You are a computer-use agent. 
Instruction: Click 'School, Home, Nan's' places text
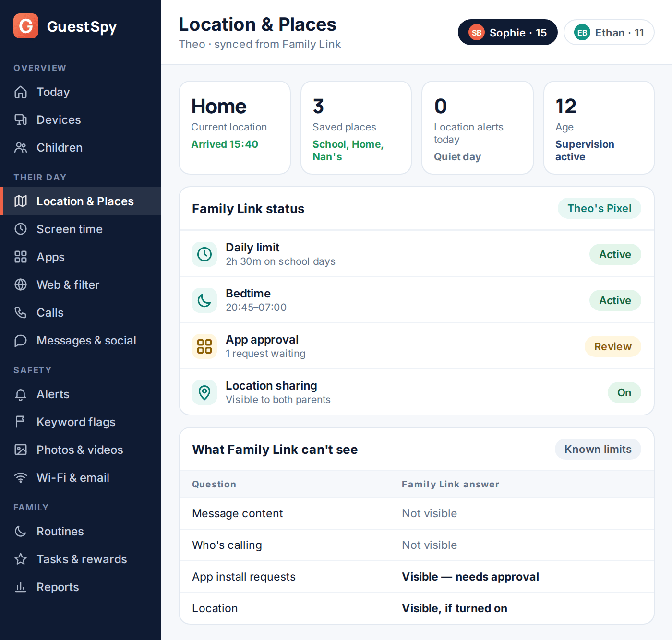click(348, 150)
